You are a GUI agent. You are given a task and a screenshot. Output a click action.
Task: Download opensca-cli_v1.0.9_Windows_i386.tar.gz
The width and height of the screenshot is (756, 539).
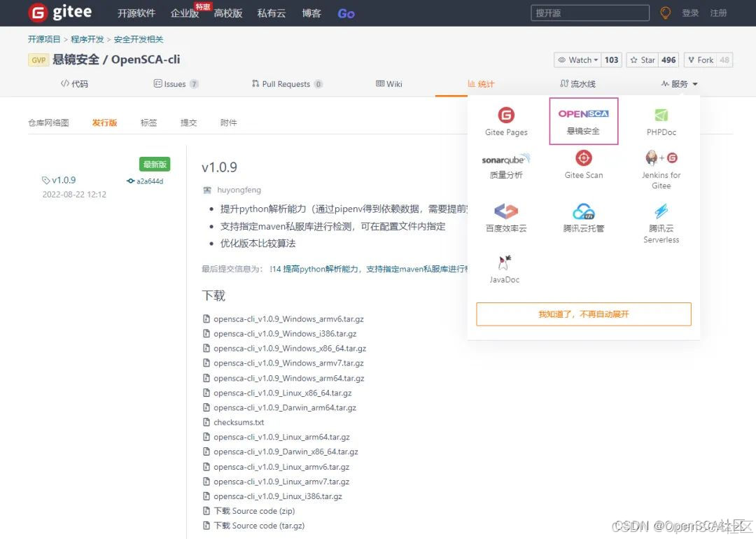pyautogui.click(x=285, y=334)
